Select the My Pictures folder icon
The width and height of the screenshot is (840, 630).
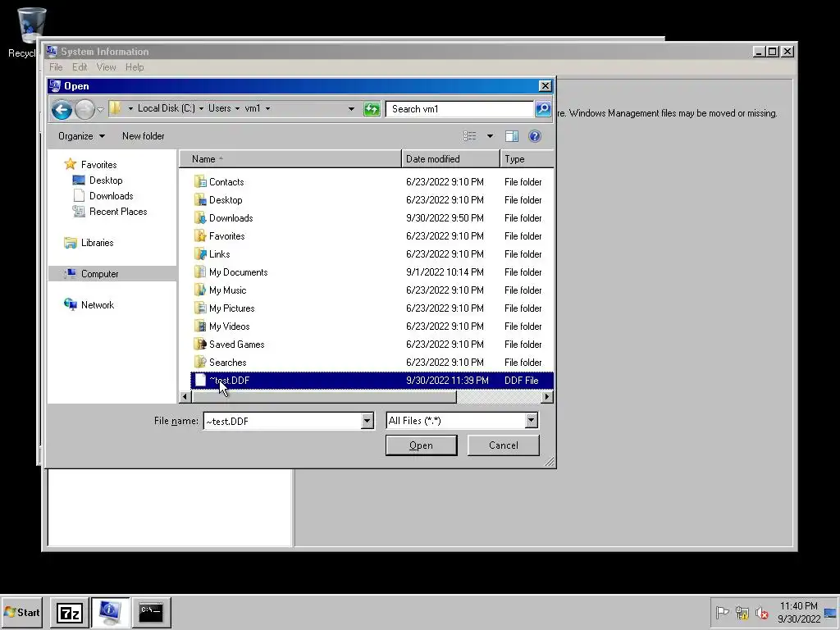pyautogui.click(x=200, y=308)
